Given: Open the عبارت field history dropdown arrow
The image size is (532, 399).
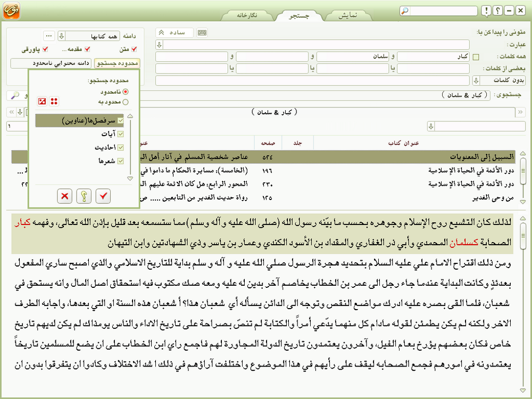Looking at the screenshot, I should [x=160, y=45].
